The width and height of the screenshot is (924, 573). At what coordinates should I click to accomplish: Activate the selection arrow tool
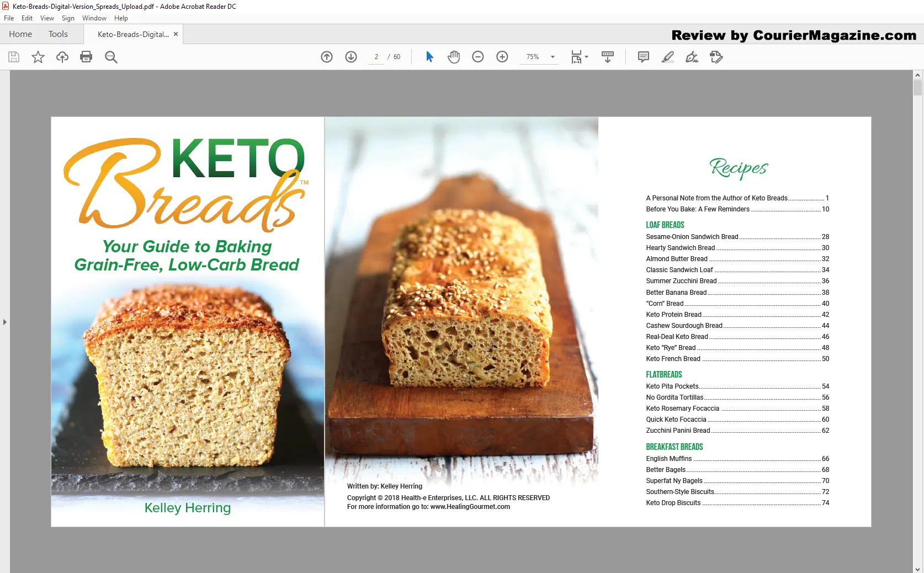[x=429, y=57]
